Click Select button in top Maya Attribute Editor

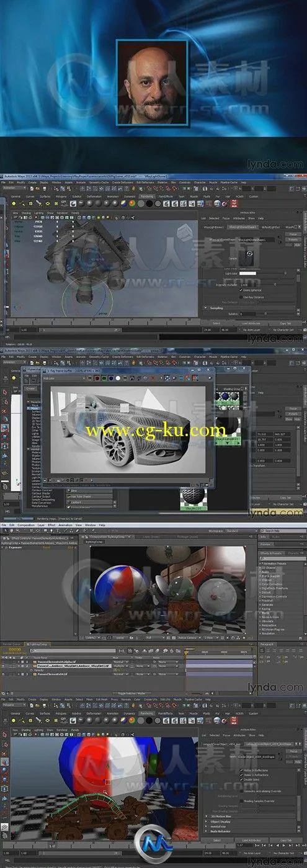click(216, 323)
